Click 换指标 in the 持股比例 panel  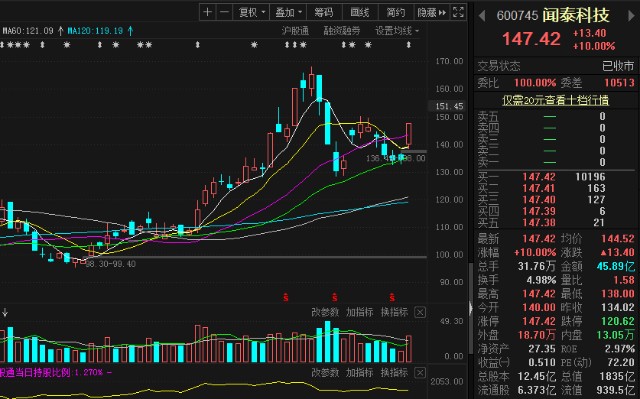[394, 372]
